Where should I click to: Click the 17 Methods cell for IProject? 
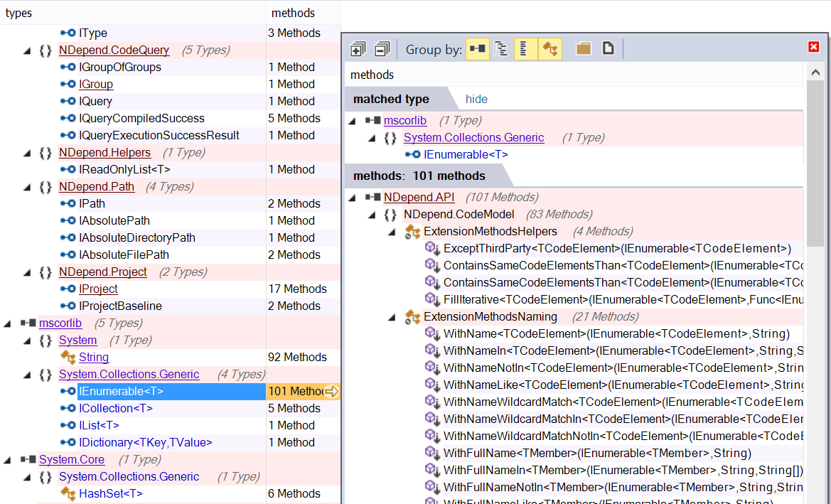303,289
